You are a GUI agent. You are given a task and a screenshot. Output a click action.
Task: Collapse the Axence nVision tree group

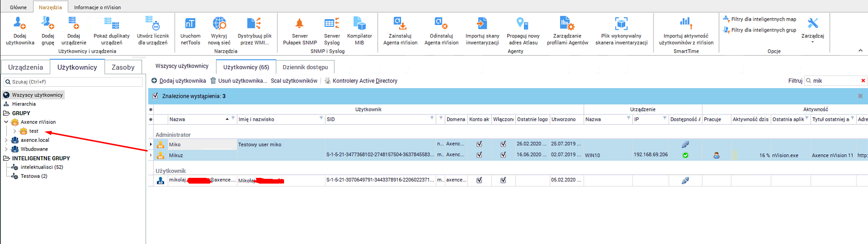(x=6, y=122)
